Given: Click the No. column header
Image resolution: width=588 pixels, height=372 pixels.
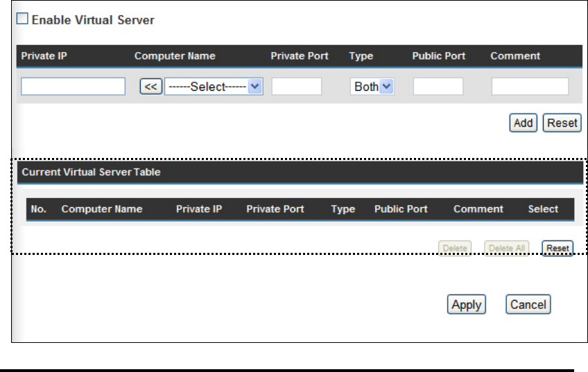Looking at the screenshot, I should pyautogui.click(x=38, y=209).
